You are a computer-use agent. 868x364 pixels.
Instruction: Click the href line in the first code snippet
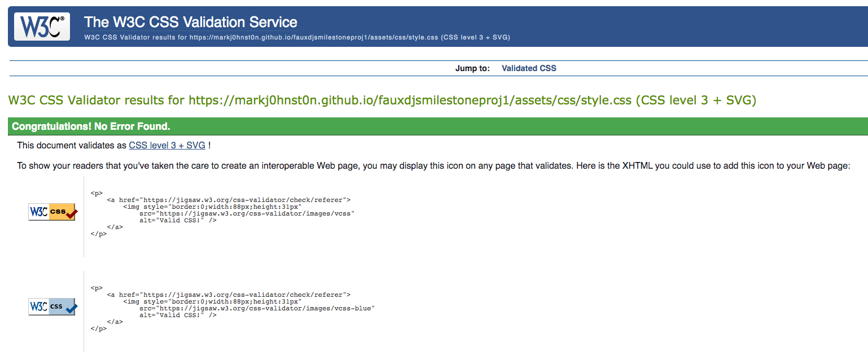point(229,200)
